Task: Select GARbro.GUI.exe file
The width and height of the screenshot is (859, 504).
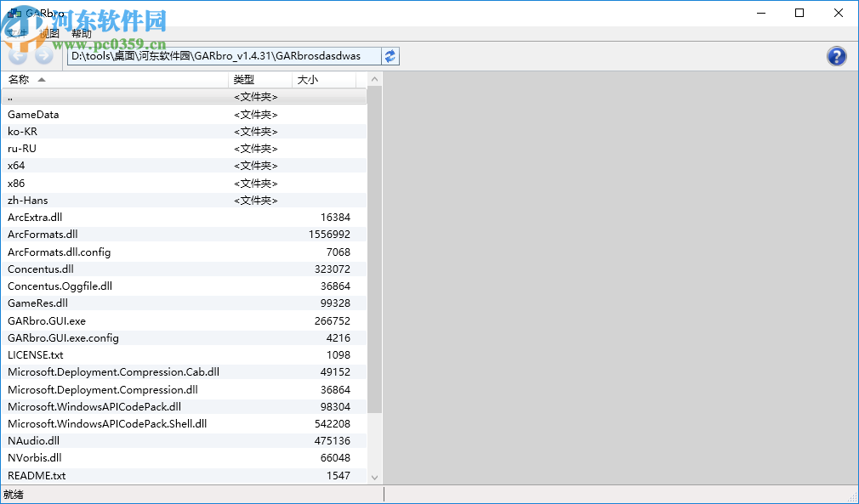Action: click(184, 321)
